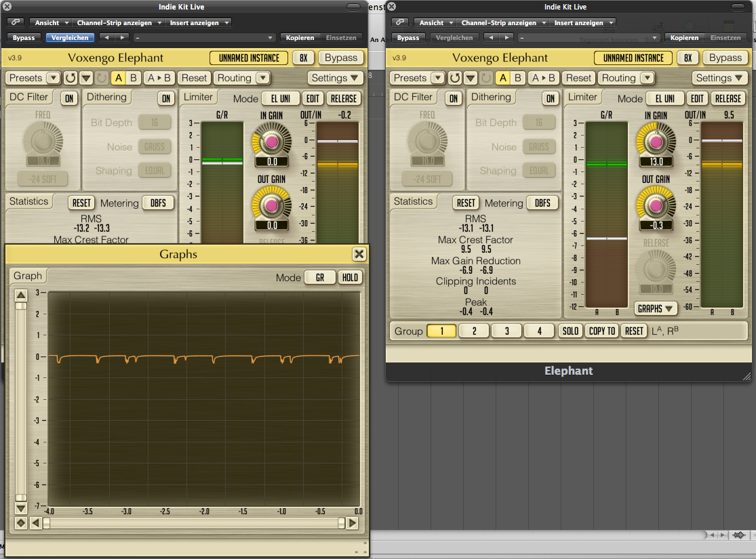The height and width of the screenshot is (559, 756).
Task: Click UNNAMED INSTANCE field in instance showing Group row
Action: (633, 58)
